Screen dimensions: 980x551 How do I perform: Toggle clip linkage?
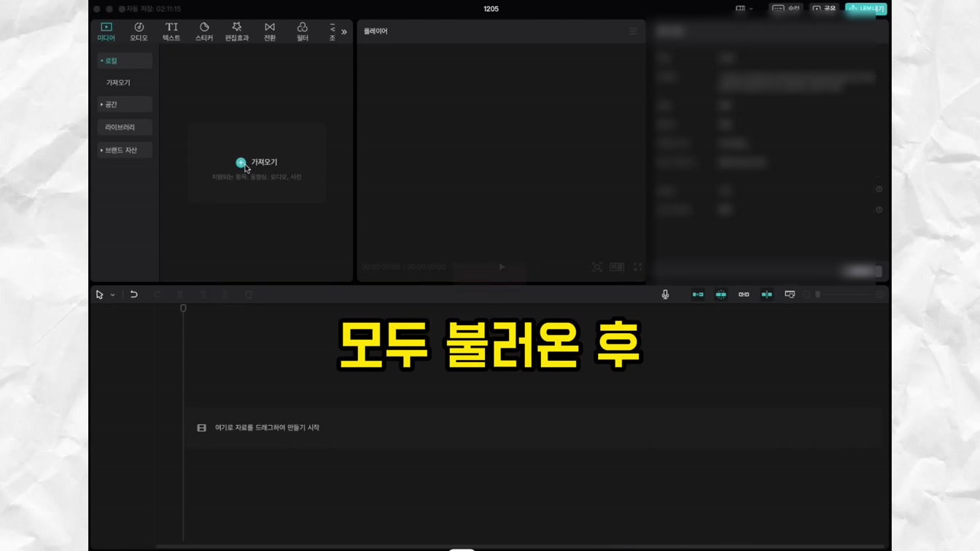coord(744,294)
